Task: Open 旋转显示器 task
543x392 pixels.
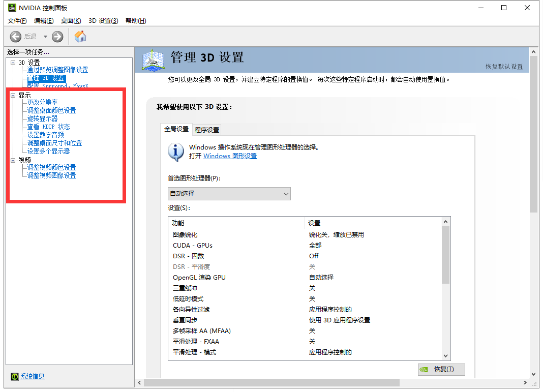Action: point(42,119)
